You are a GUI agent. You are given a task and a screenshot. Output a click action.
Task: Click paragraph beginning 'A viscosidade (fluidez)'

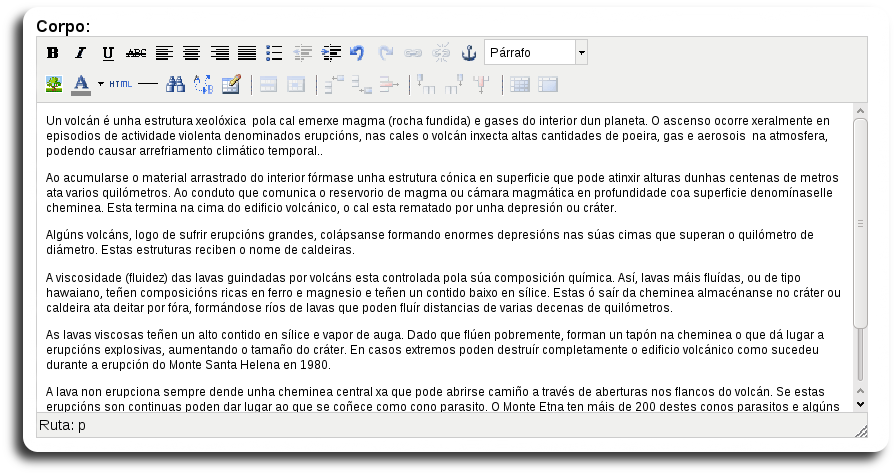tap(443, 293)
